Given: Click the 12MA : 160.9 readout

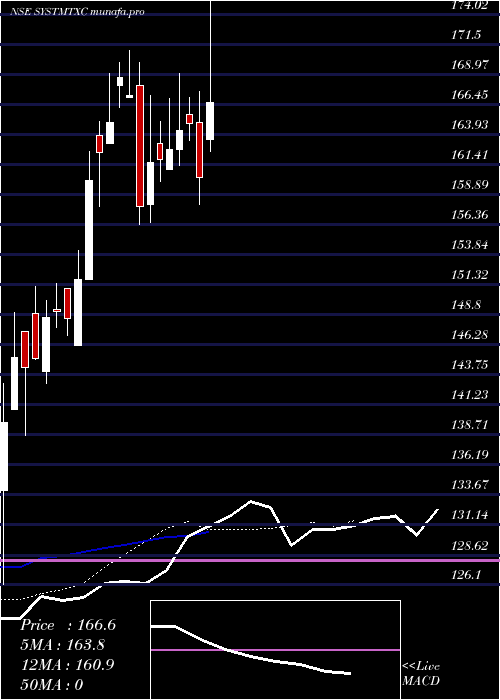Looking at the screenshot, I should (67, 665).
